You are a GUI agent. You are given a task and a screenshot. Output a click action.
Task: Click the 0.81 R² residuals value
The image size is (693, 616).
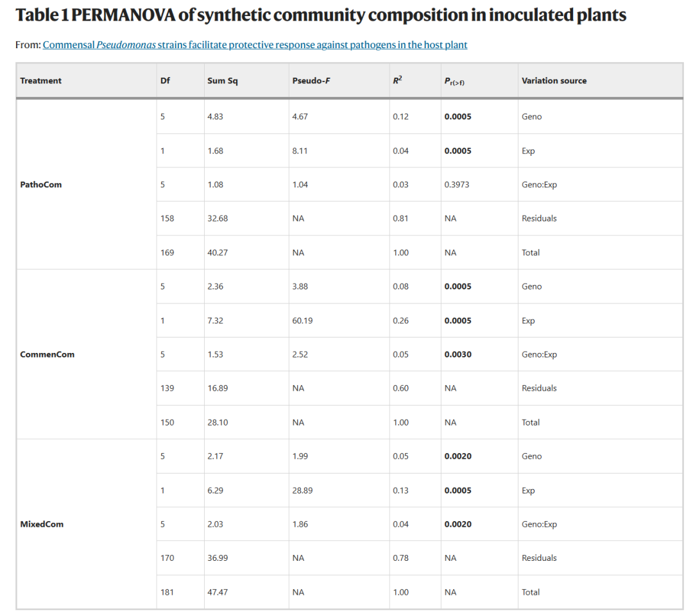coord(401,218)
